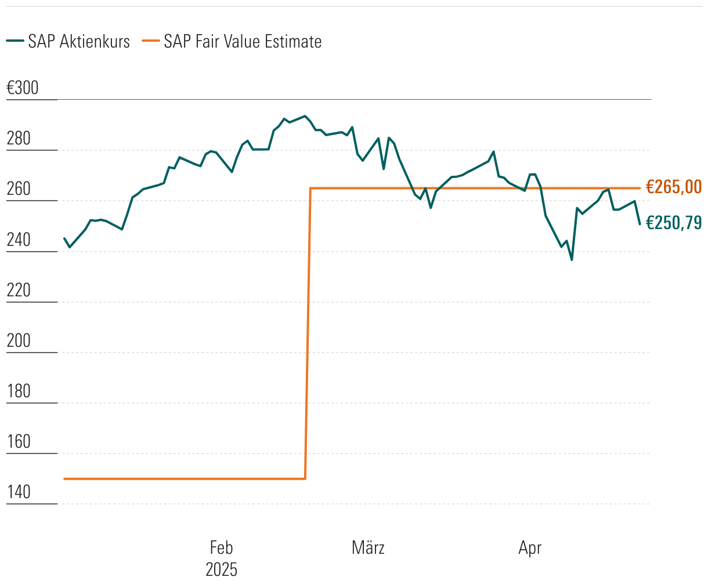
Task: Select the Apr x-axis label
Action: click(530, 548)
